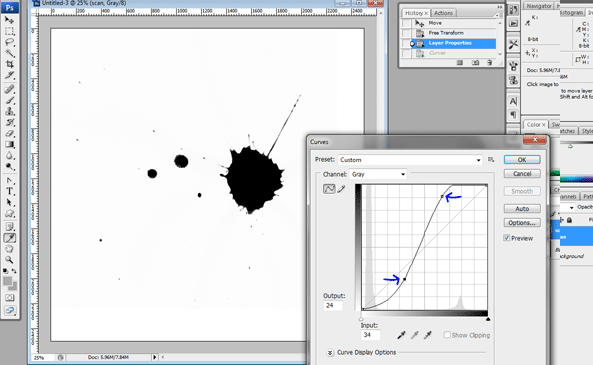This screenshot has width=593, height=365.
Task: Select the Move tool in the toolbox
Action: coord(9,20)
